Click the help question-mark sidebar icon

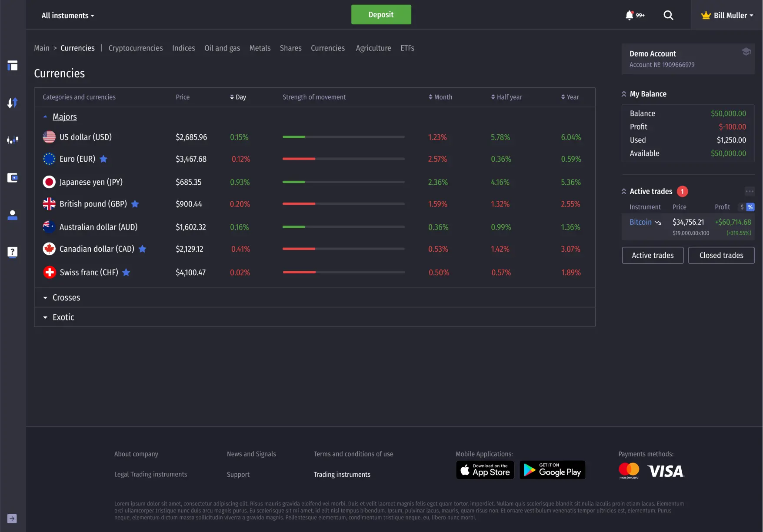click(x=13, y=253)
